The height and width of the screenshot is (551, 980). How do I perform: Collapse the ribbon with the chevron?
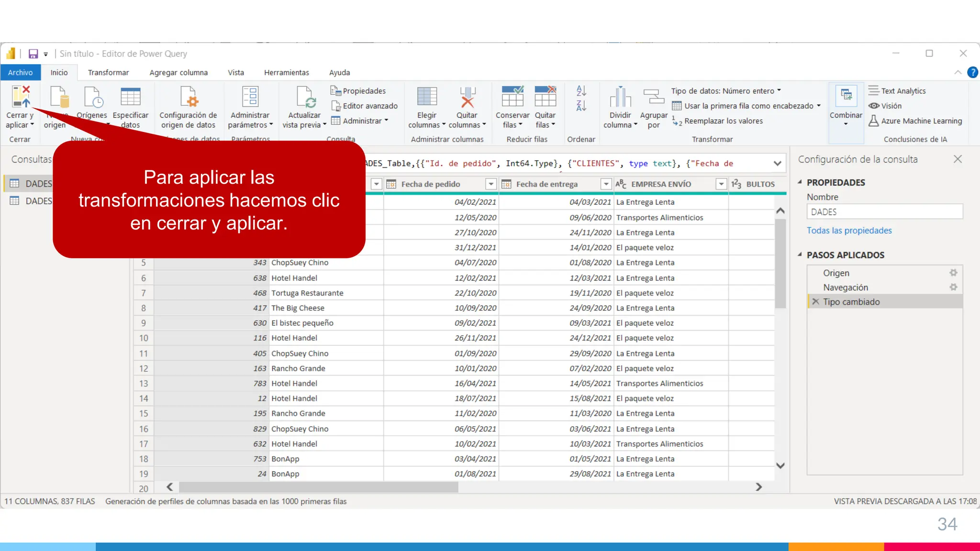(958, 72)
